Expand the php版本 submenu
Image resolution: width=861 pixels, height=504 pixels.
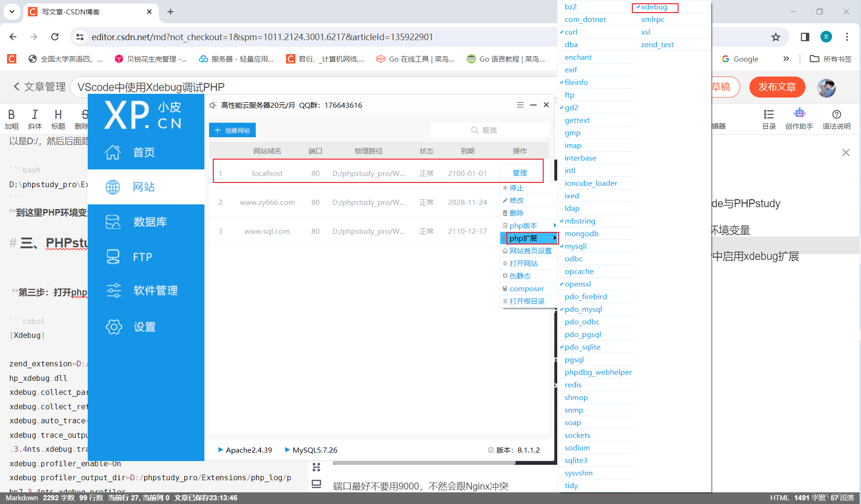click(529, 225)
